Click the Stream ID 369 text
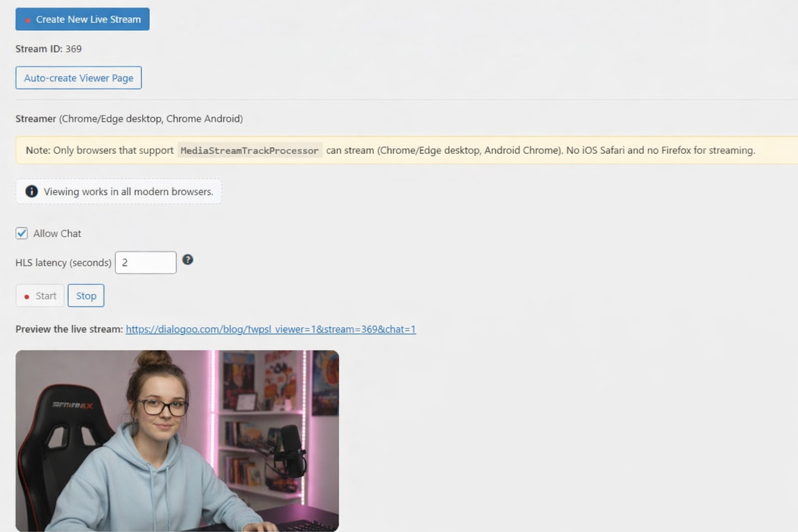798x532 pixels. 48,49
